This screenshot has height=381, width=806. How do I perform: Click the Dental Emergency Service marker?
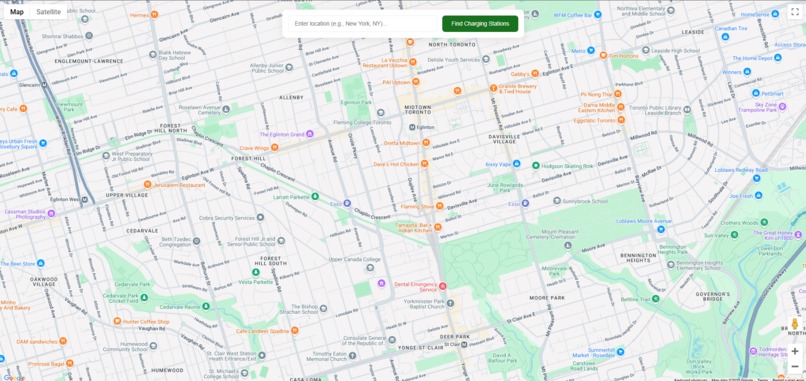tap(443, 286)
